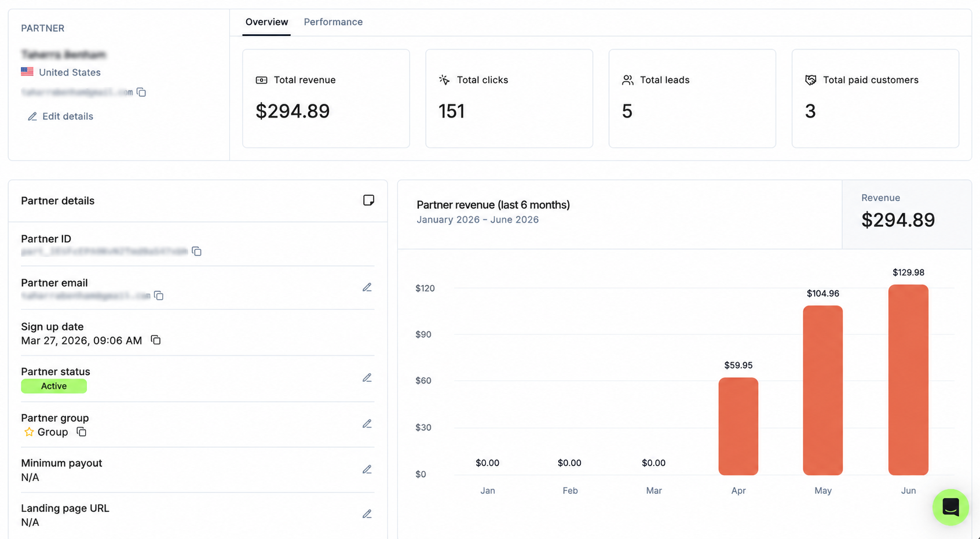Copy the Partner ID value
980x539 pixels.
[x=197, y=251]
